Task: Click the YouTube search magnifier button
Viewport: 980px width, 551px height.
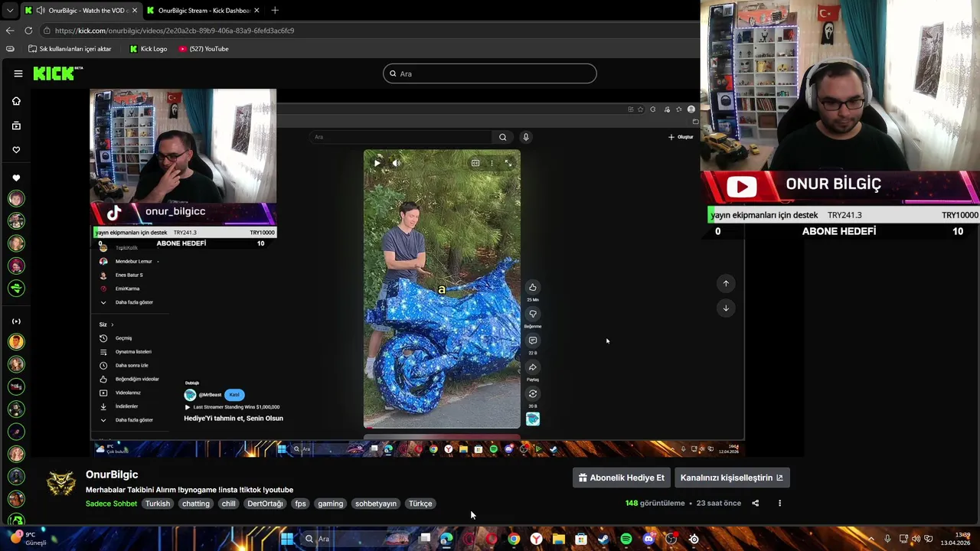Action: pyautogui.click(x=502, y=137)
